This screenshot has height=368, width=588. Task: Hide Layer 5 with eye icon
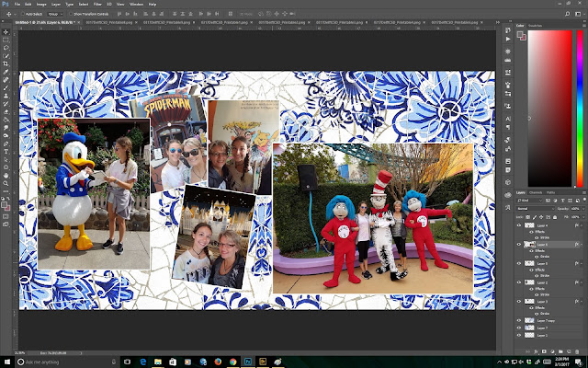519,263
